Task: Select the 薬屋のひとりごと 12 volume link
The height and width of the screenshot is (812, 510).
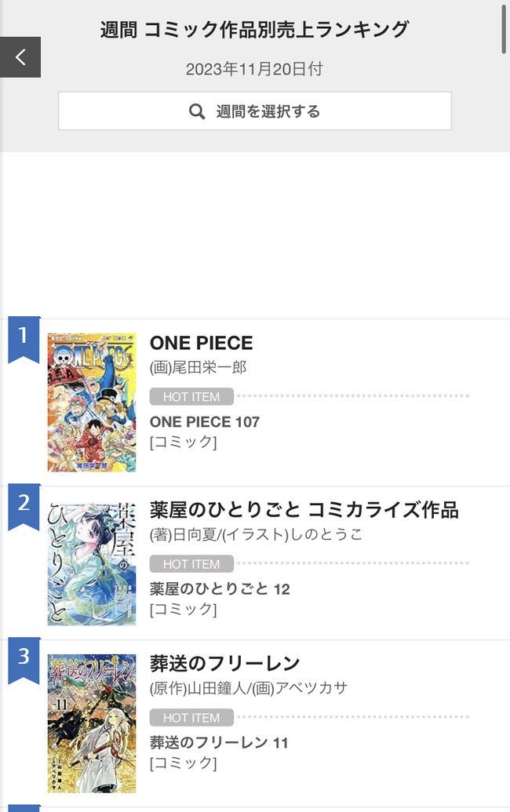Action: click(x=220, y=589)
